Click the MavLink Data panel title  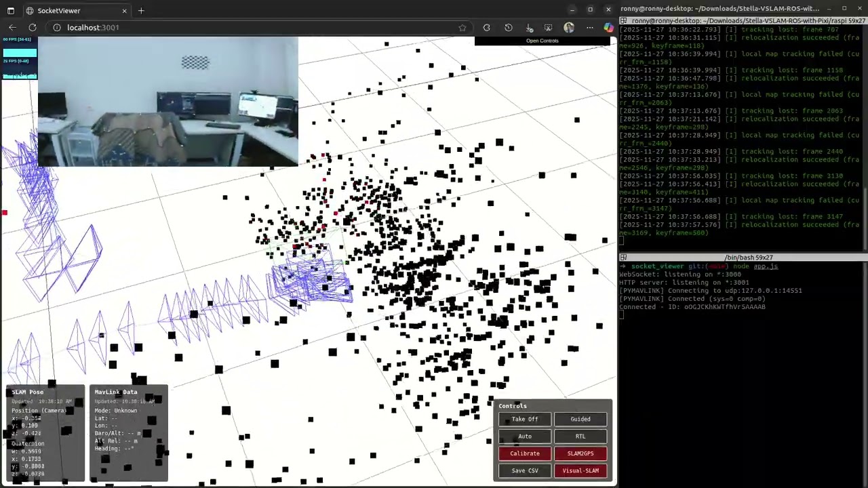point(116,392)
